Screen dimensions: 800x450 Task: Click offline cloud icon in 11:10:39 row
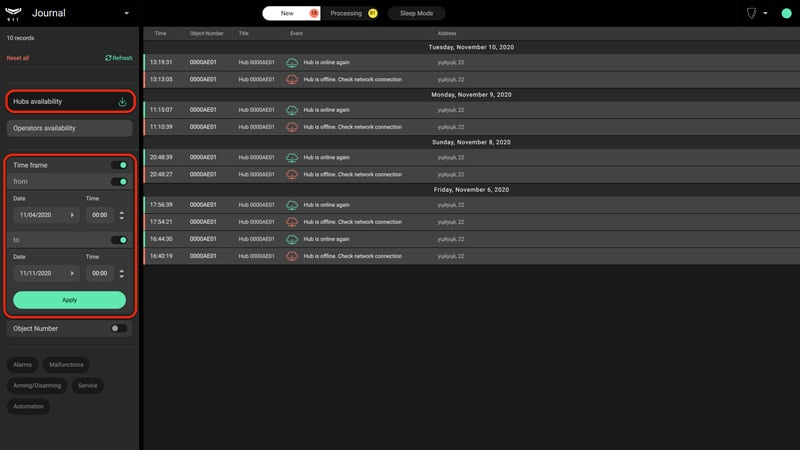point(292,127)
